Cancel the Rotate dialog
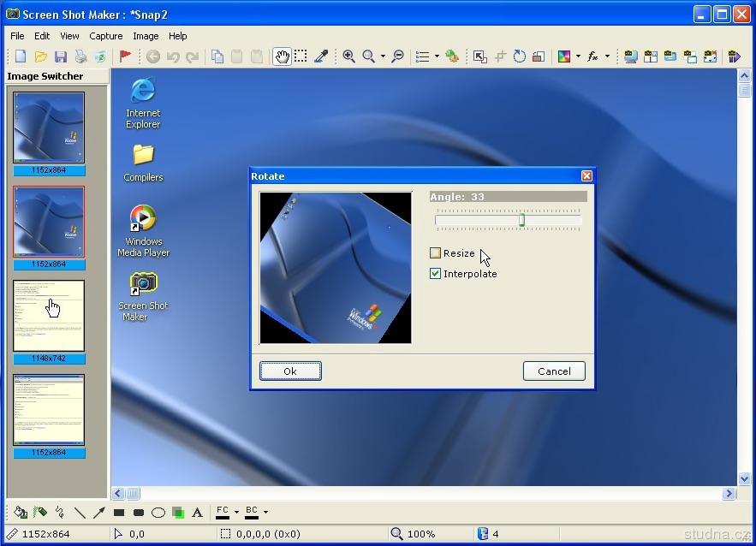756x546 pixels. pyautogui.click(x=554, y=371)
